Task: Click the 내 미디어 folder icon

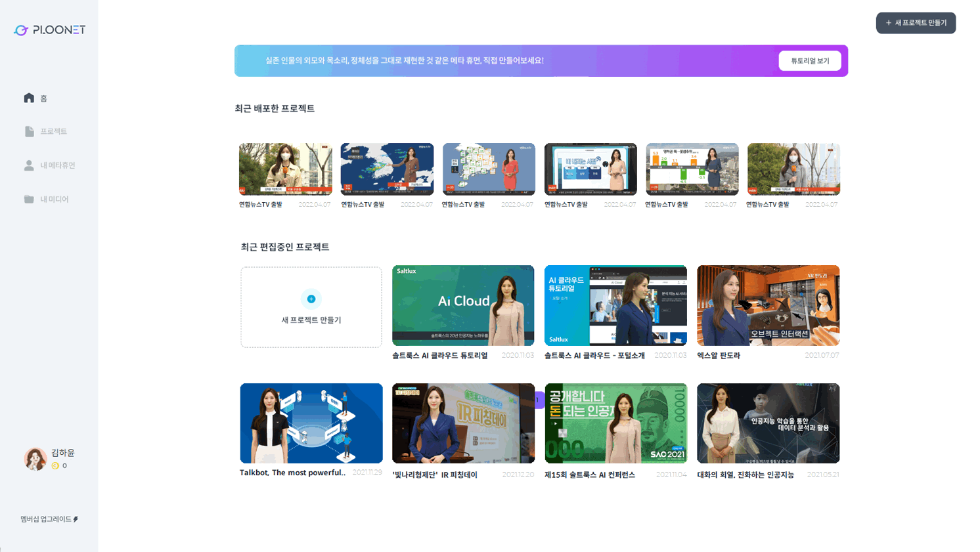Action: (x=29, y=199)
